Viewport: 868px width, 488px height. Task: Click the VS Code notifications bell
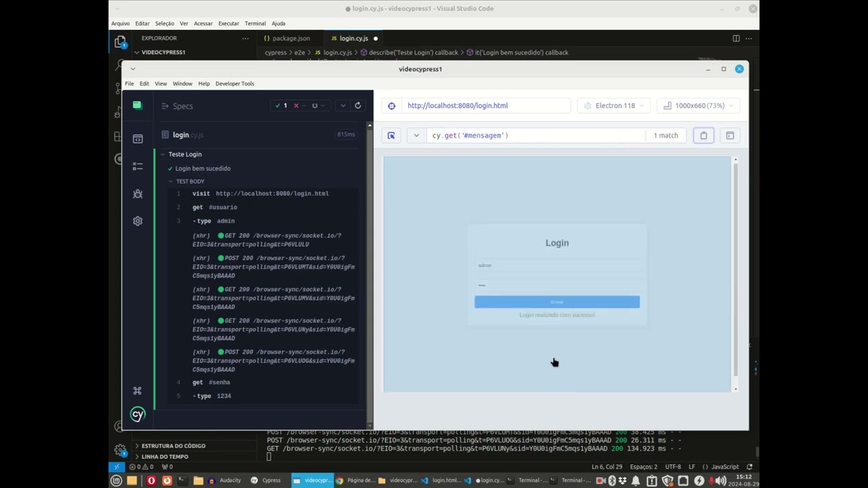point(749,467)
